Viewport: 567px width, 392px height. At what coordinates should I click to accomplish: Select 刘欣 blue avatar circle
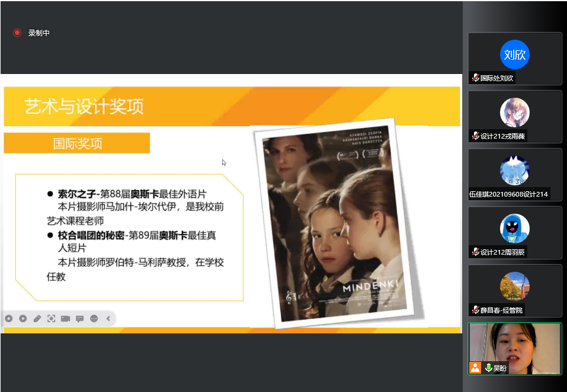[x=514, y=55]
